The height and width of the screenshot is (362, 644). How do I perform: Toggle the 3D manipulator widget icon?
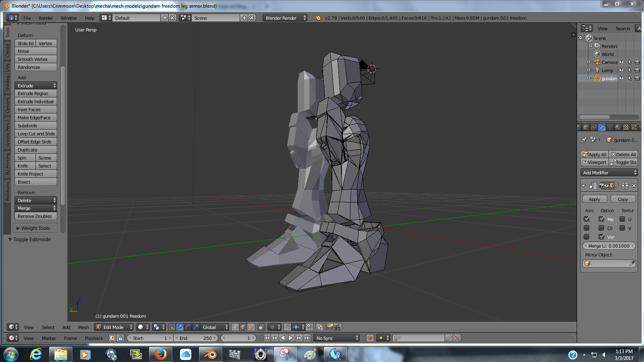[172, 327]
